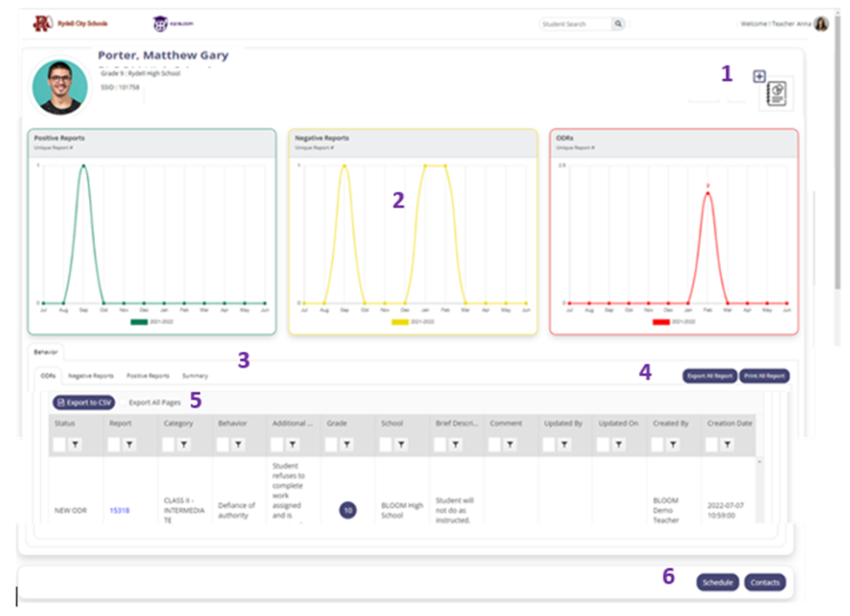Open Teacher Anna profile avatar
The image size is (850, 616).
click(821, 24)
